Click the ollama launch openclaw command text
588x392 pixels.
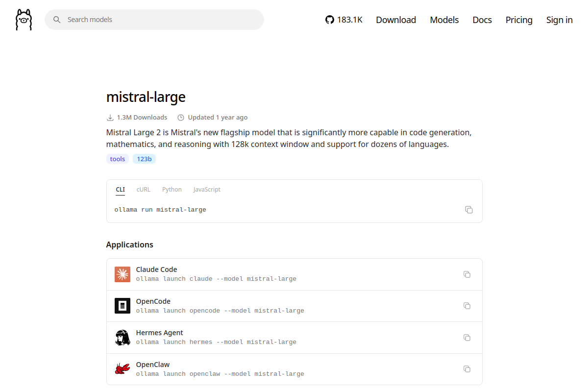(220, 374)
